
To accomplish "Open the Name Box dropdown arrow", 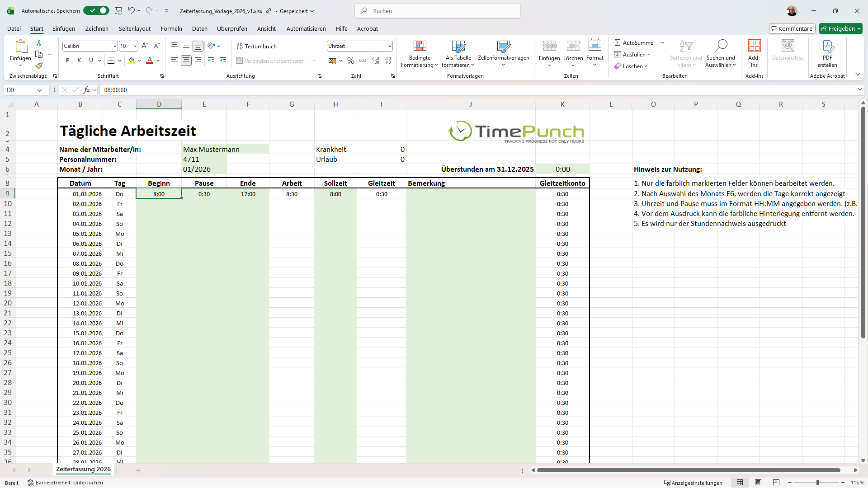I will 40,90.
